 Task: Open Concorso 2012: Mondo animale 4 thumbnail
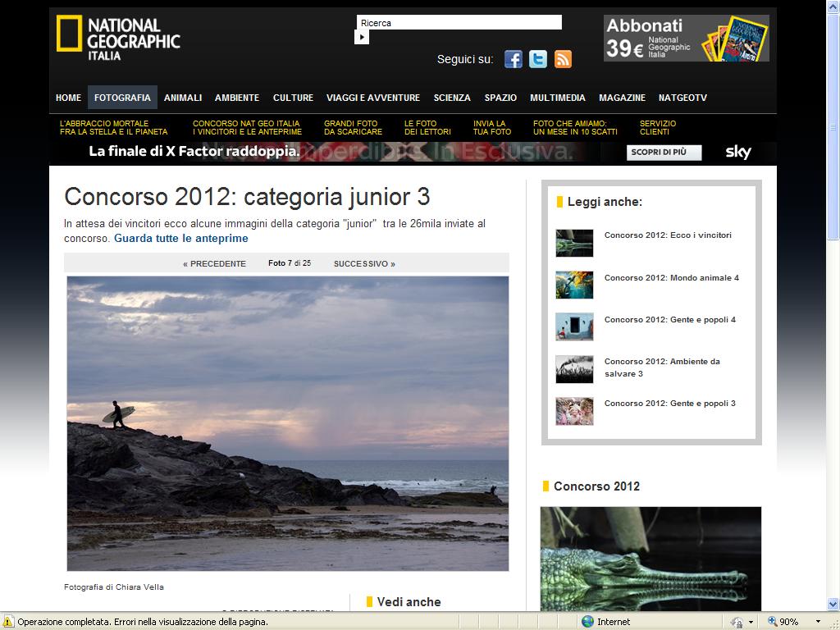(x=574, y=285)
